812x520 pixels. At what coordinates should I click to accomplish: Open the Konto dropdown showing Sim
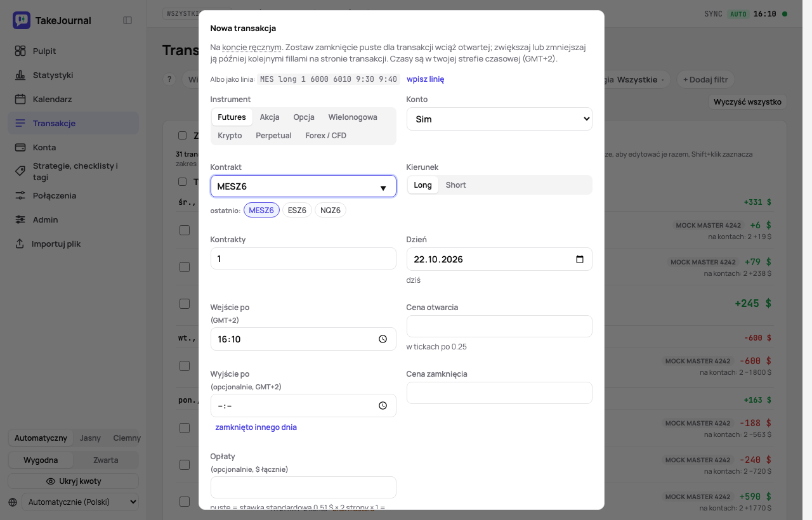(499, 119)
